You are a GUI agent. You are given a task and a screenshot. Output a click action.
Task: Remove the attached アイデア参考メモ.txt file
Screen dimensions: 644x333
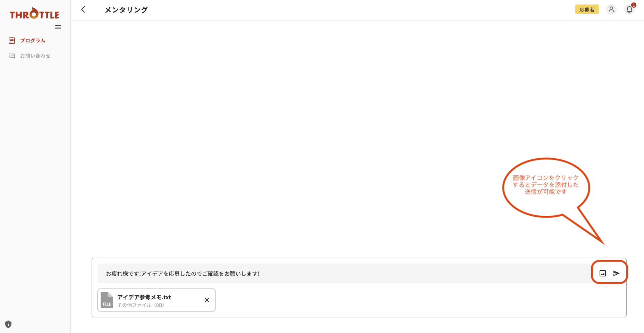pyautogui.click(x=207, y=300)
